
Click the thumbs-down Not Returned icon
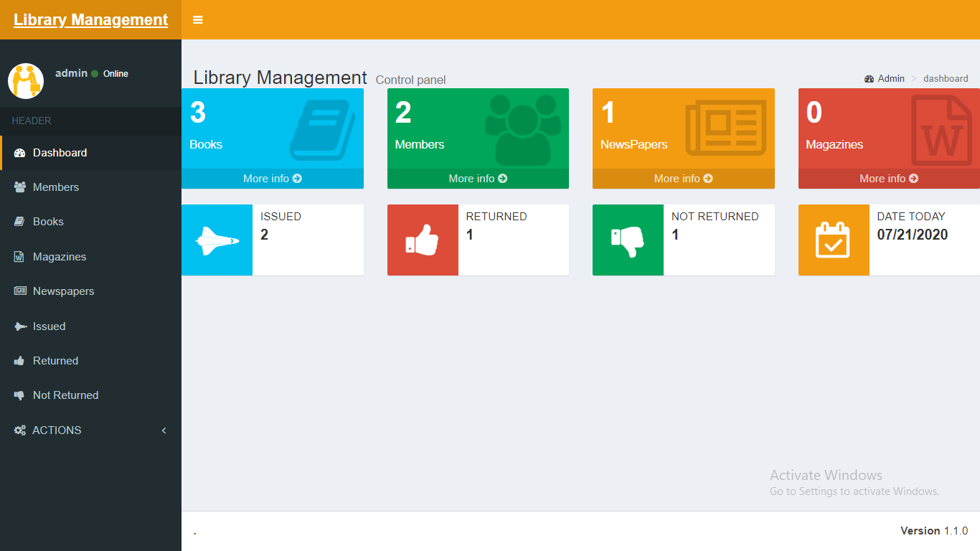tap(19, 395)
